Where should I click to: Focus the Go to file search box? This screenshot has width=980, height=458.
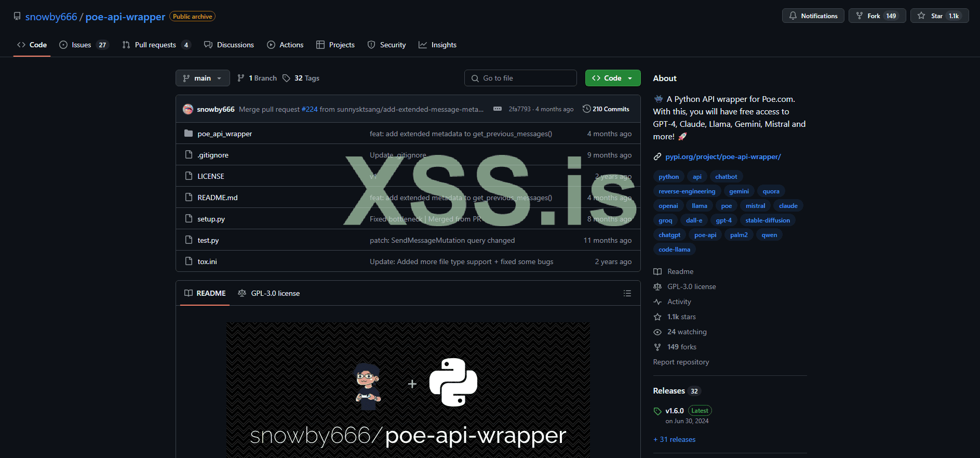[x=520, y=78]
